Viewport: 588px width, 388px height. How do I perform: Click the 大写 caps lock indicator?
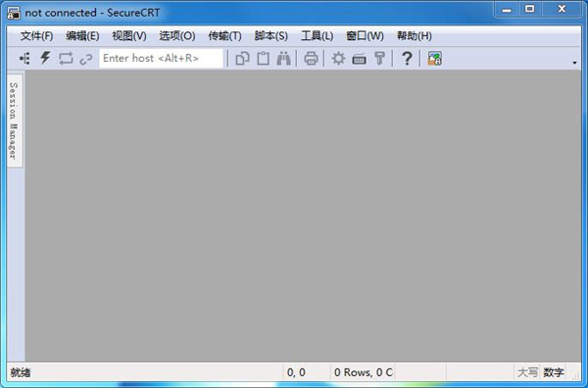coord(527,372)
